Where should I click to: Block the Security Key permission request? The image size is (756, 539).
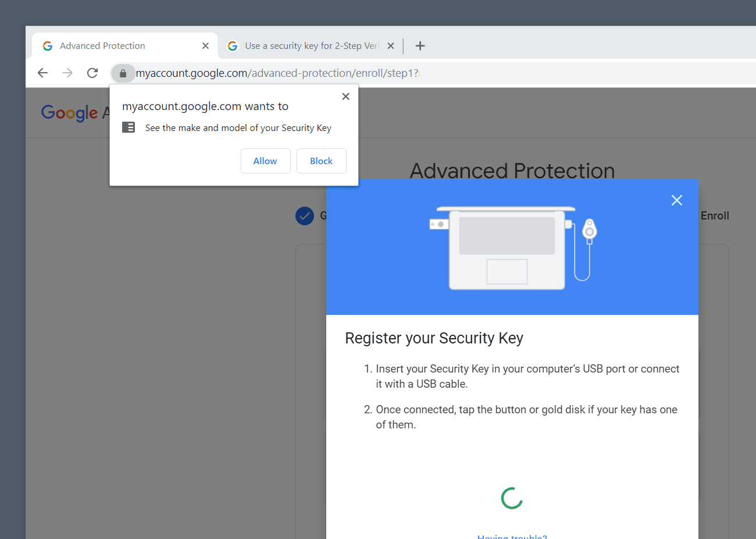321,161
